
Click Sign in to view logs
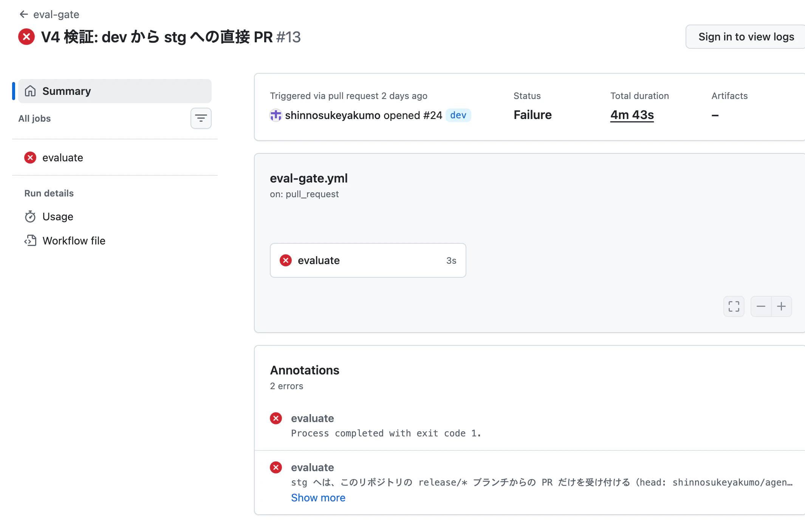[746, 37]
